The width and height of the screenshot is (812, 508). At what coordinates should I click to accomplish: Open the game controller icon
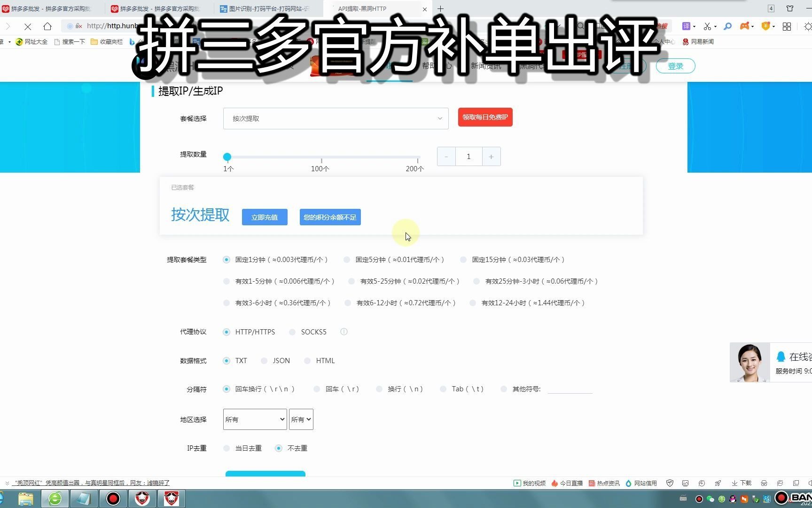click(744, 26)
